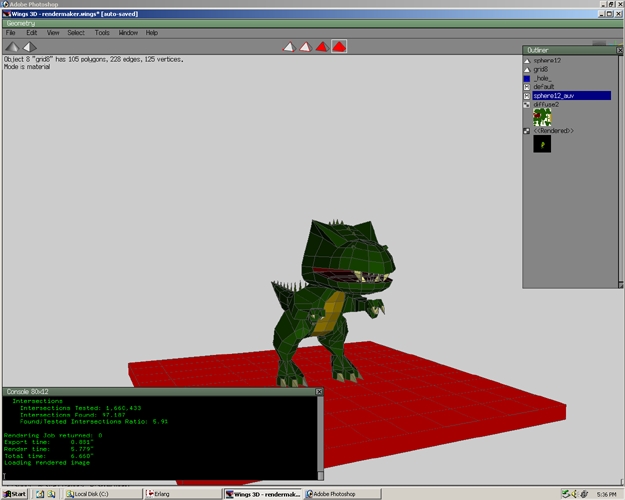Click the Outliner vertical scrollbar
This screenshot has height=500, width=625.
(x=621, y=171)
